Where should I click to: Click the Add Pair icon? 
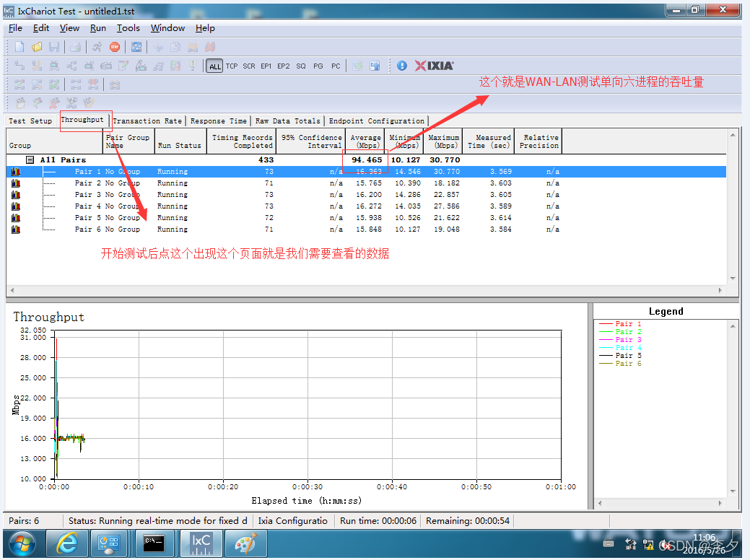pos(19,66)
